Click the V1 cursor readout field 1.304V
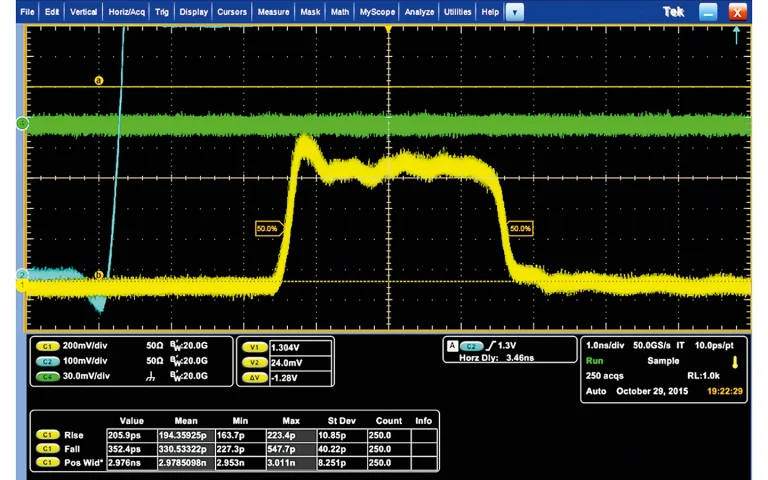The width and height of the screenshot is (768, 480). pyautogui.click(x=301, y=347)
